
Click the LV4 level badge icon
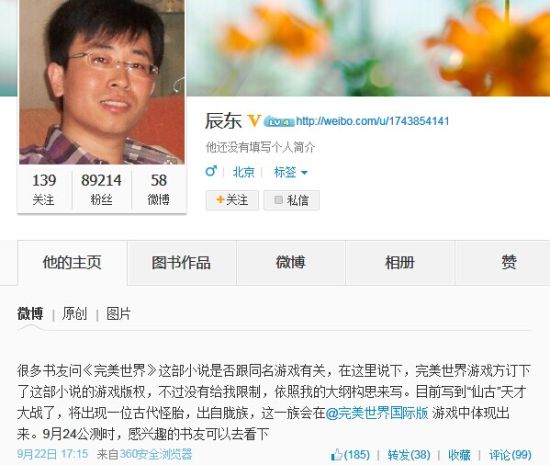(x=279, y=122)
